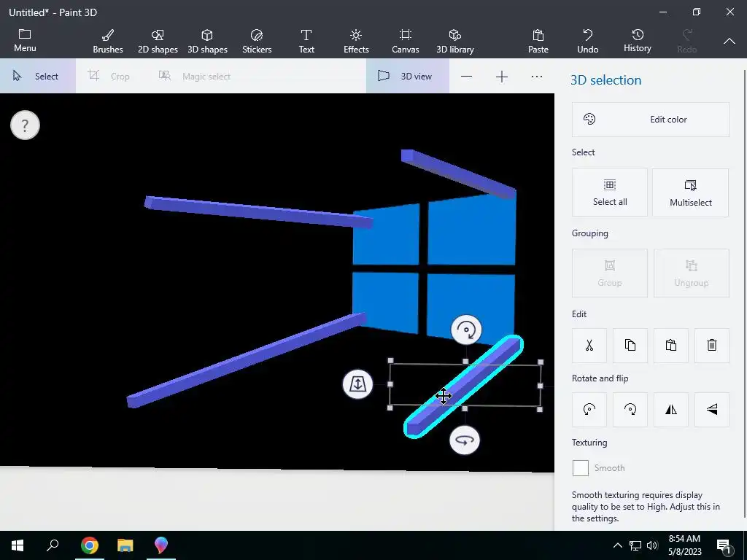Open taskbar search
The width and height of the screenshot is (747, 560).
[53, 545]
